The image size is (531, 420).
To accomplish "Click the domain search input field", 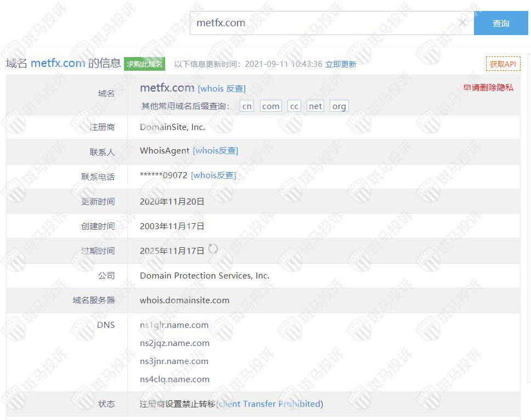I will (324, 23).
